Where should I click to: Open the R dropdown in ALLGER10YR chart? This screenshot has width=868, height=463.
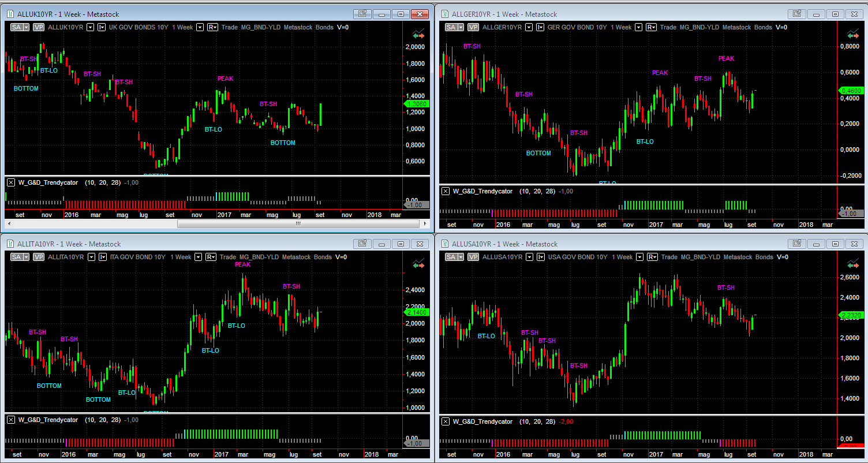pos(651,27)
